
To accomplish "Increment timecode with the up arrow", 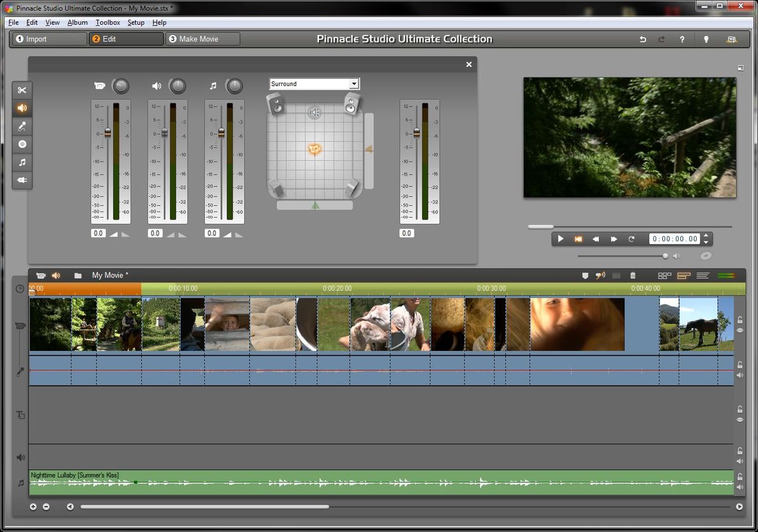I will coord(706,236).
